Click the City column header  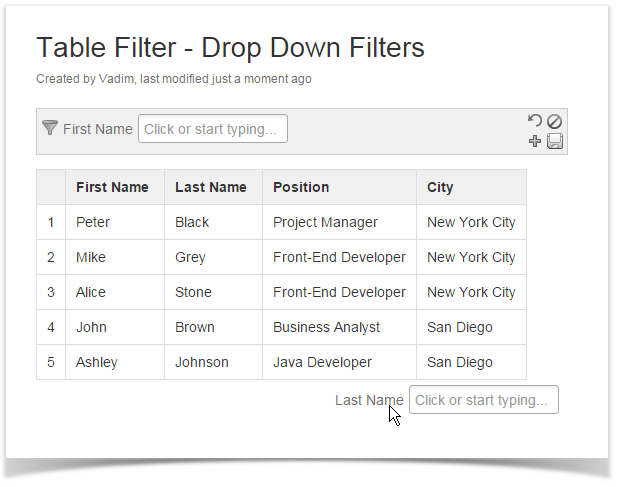coord(440,187)
